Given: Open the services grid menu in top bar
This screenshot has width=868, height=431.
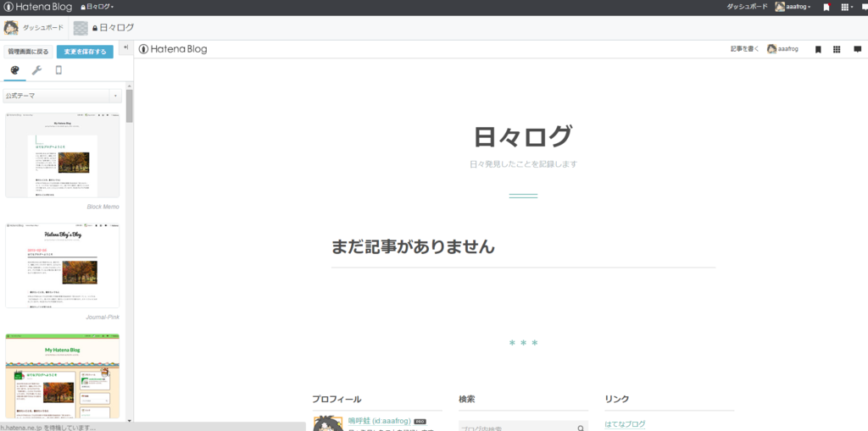Looking at the screenshot, I should (x=847, y=7).
